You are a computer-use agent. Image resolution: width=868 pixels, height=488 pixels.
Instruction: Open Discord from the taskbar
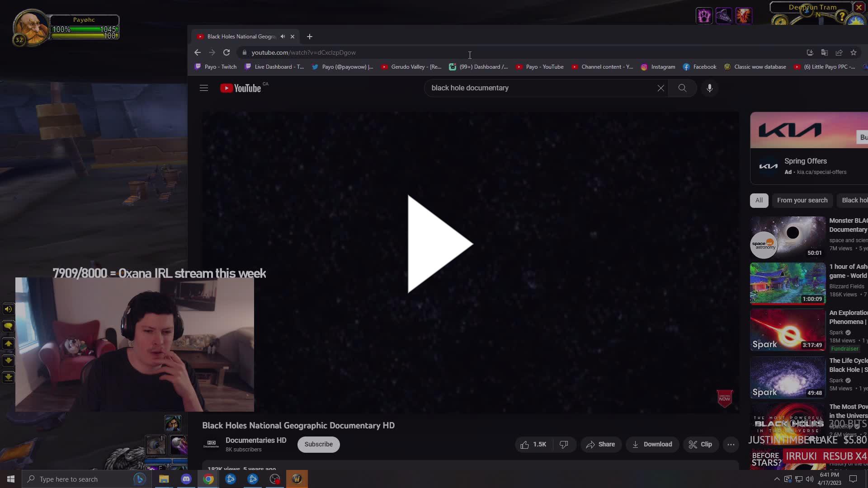(x=186, y=479)
